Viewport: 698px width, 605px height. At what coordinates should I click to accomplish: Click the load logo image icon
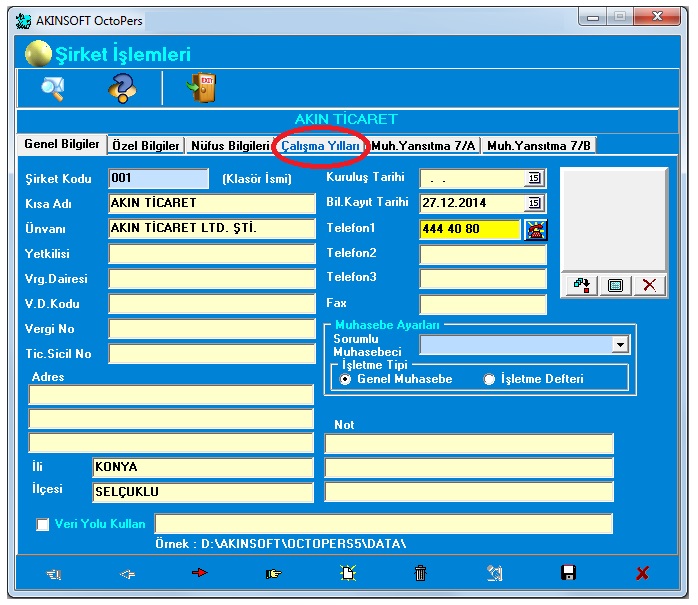[581, 285]
